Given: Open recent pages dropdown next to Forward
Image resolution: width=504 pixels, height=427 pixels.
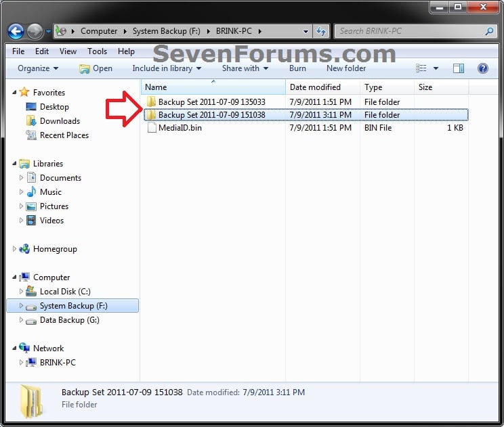Looking at the screenshot, I should (x=48, y=31).
